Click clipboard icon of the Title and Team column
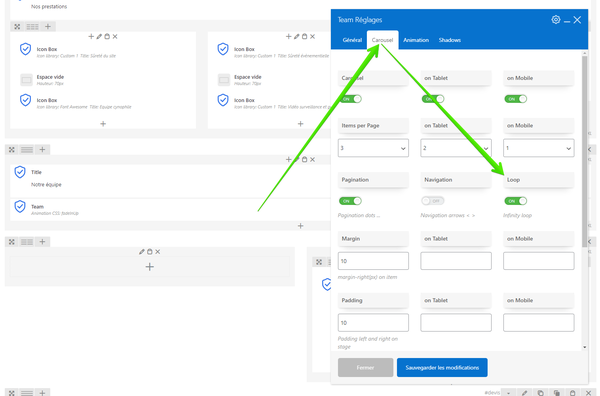Screen dimensions: 600x396 click(305, 160)
